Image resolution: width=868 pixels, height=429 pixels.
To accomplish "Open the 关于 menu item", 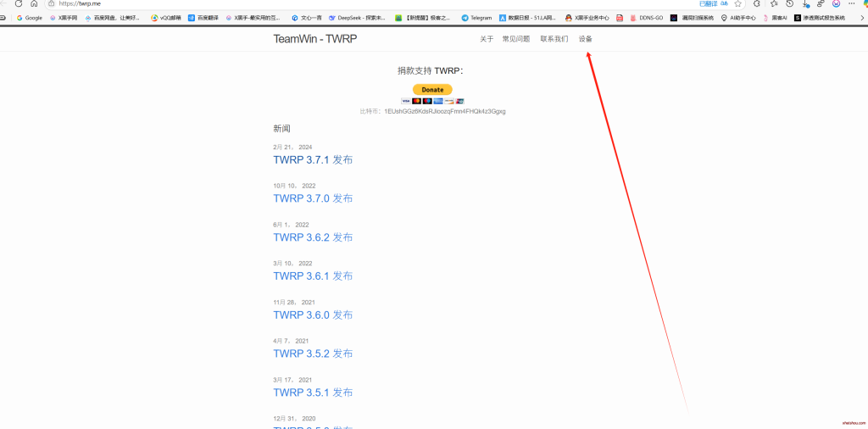I will coord(487,39).
